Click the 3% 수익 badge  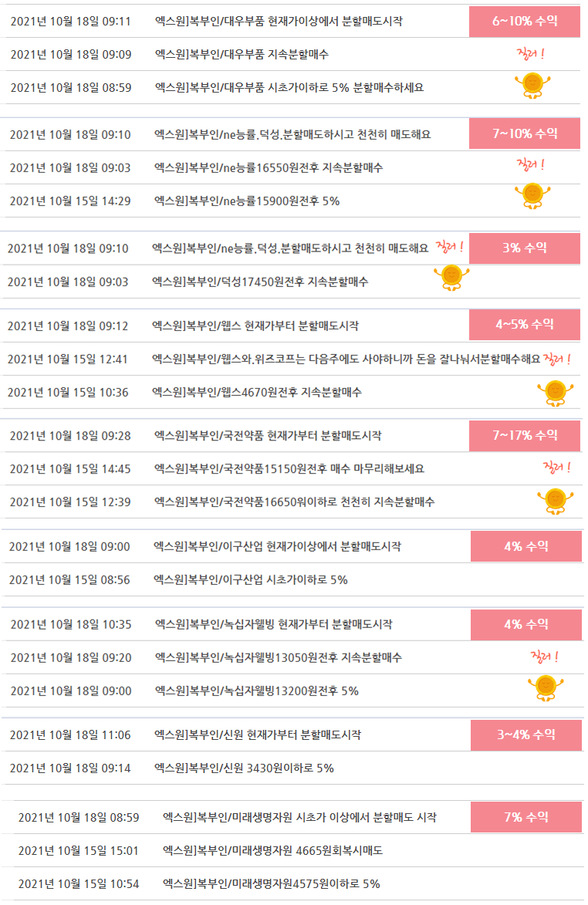click(x=525, y=248)
